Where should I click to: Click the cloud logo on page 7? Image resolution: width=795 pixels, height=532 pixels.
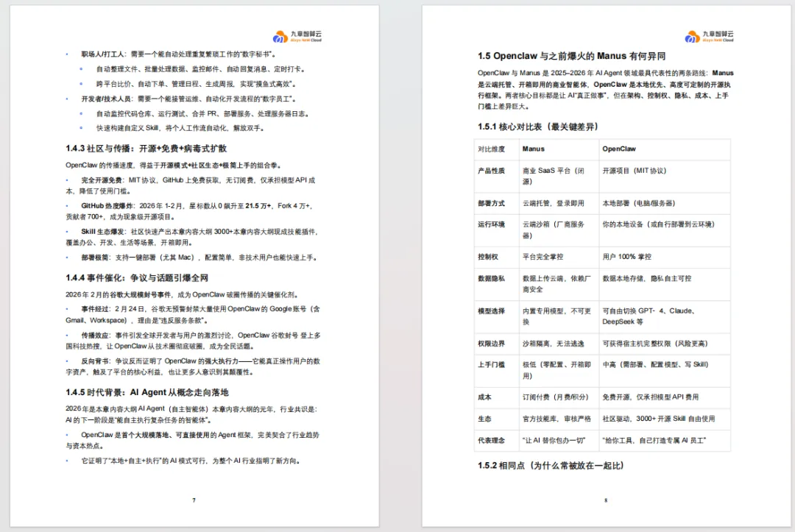point(297,36)
